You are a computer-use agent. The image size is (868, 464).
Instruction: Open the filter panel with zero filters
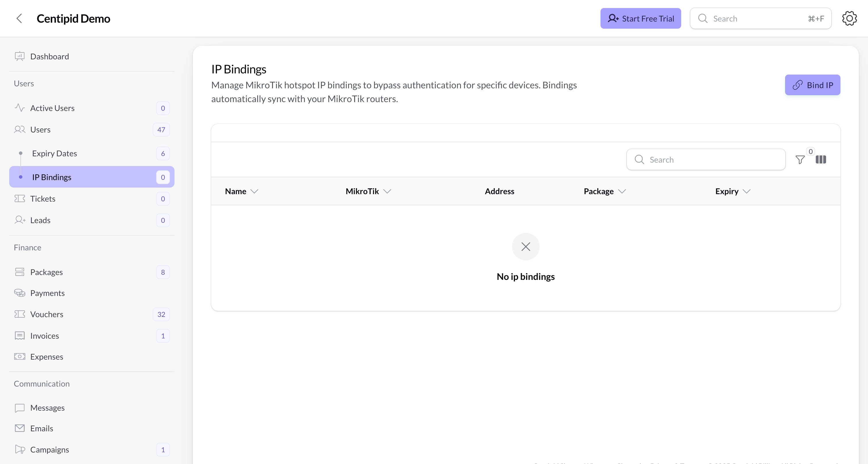(800, 160)
